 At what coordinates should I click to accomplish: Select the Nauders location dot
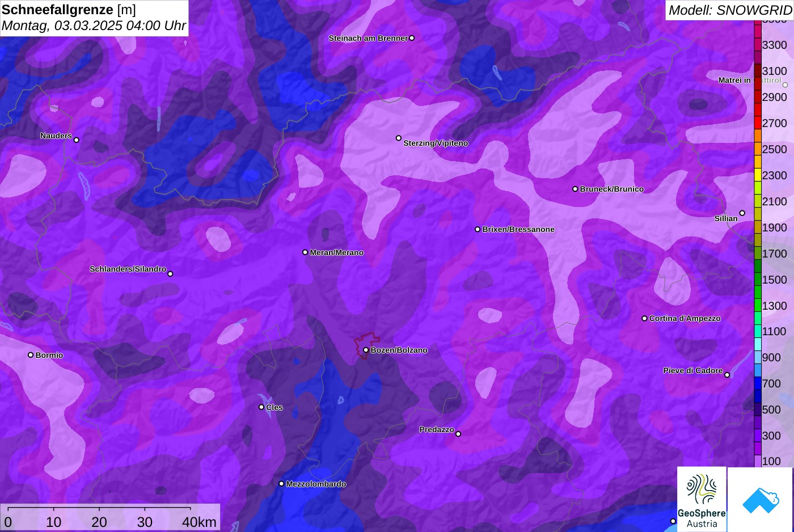click(77, 140)
